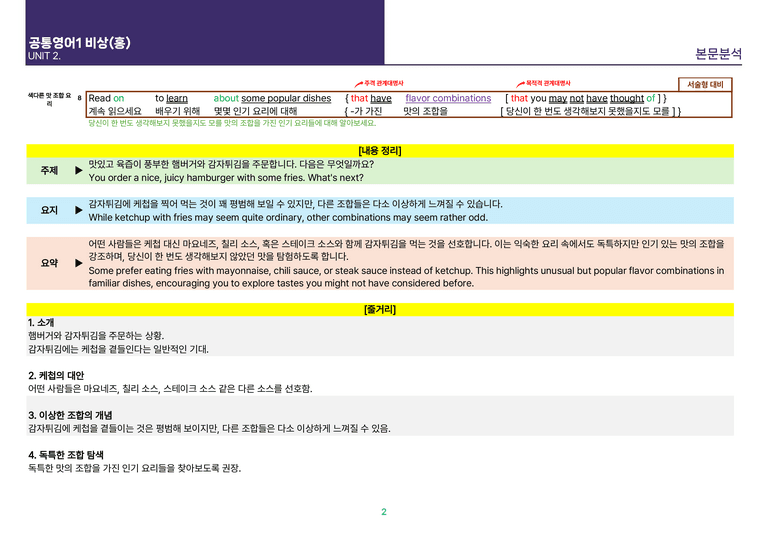Click the title 공통영어1 비상(홍)

[79, 43]
